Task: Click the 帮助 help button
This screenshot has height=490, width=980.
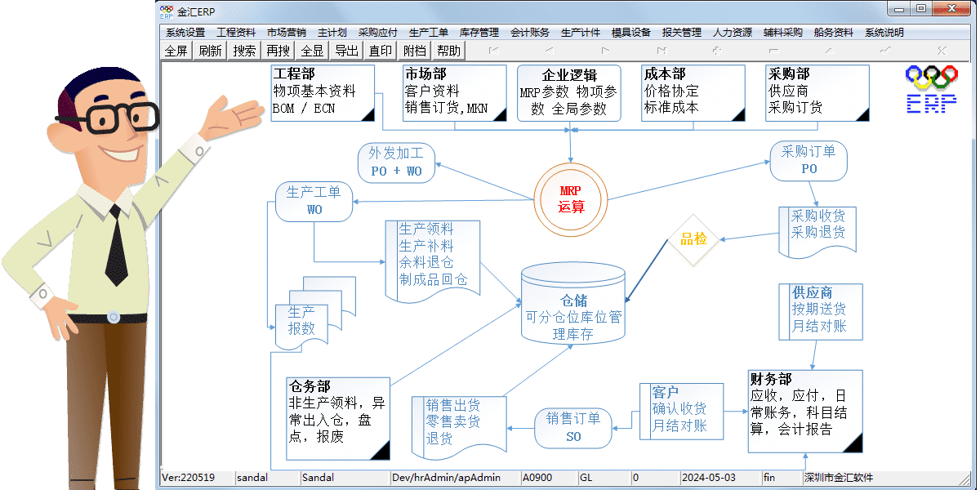Action: (448, 51)
